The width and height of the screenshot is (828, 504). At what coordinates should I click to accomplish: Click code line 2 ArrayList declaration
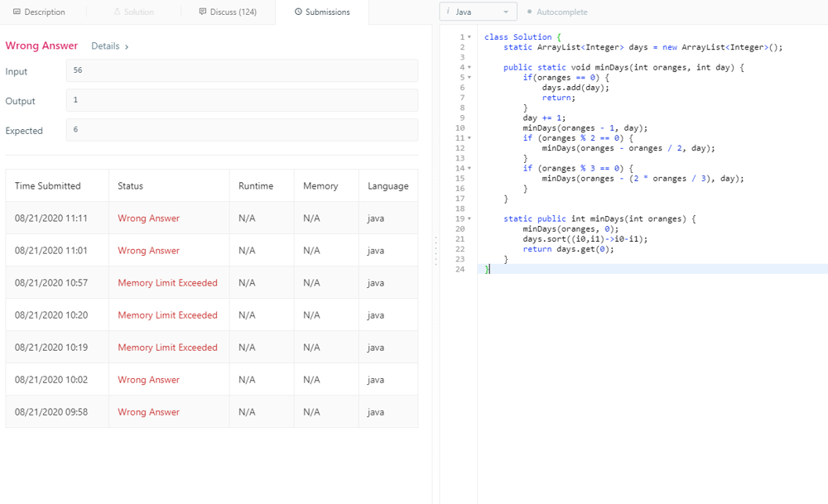(643, 47)
